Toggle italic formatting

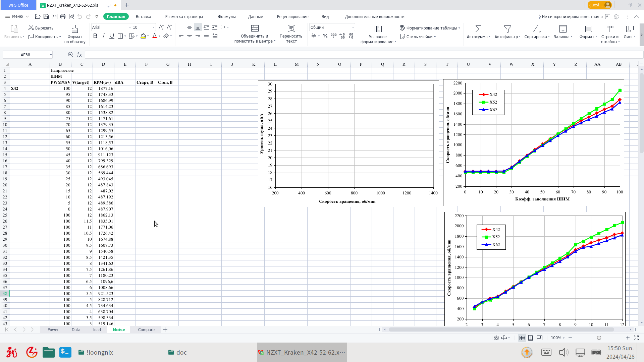click(x=103, y=36)
